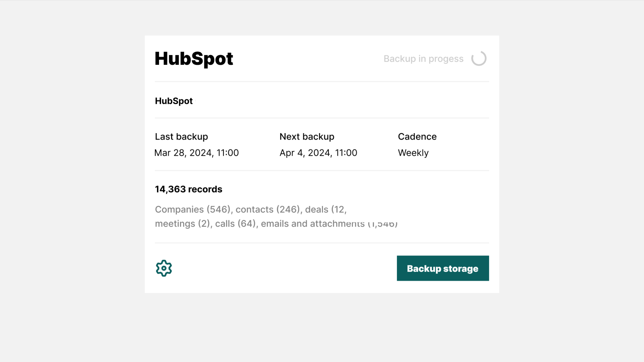Open the Backup storage button

pyautogui.click(x=443, y=268)
